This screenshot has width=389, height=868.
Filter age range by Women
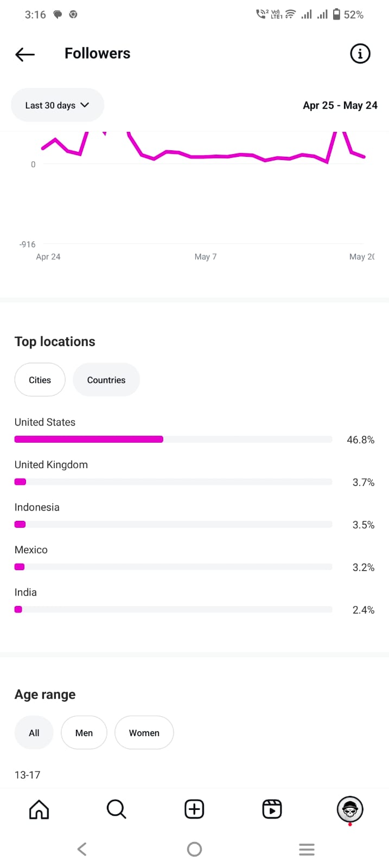coord(144,733)
